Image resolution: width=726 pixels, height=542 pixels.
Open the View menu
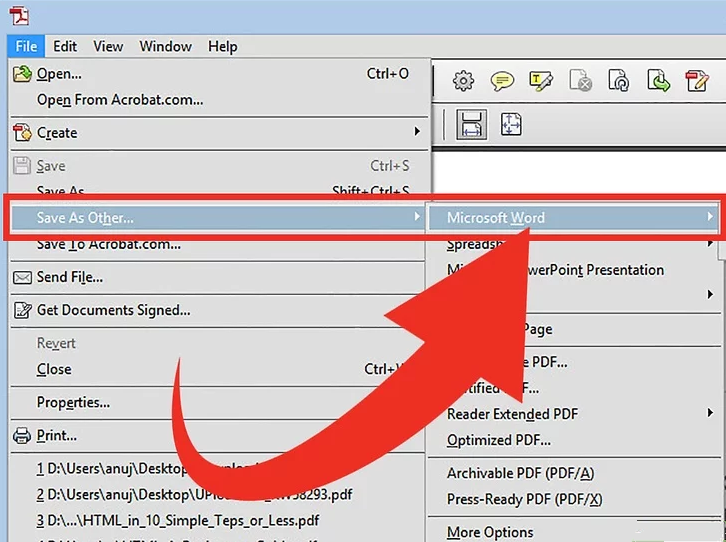[108, 46]
